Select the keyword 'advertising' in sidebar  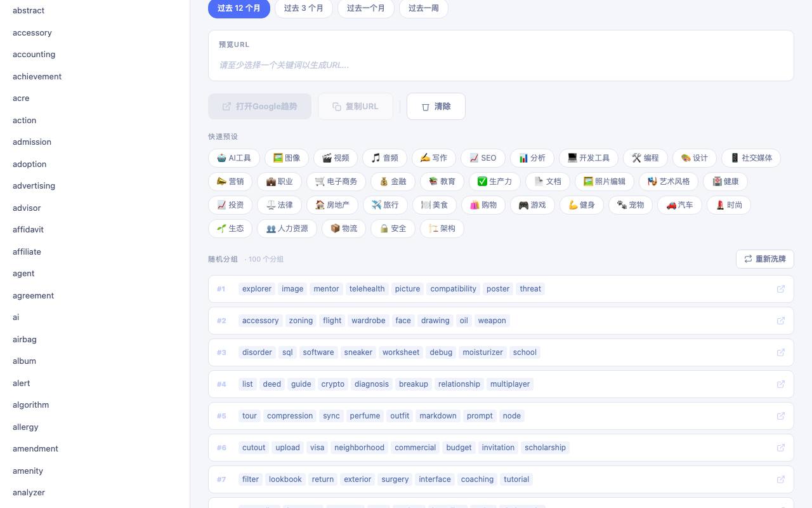[34, 186]
